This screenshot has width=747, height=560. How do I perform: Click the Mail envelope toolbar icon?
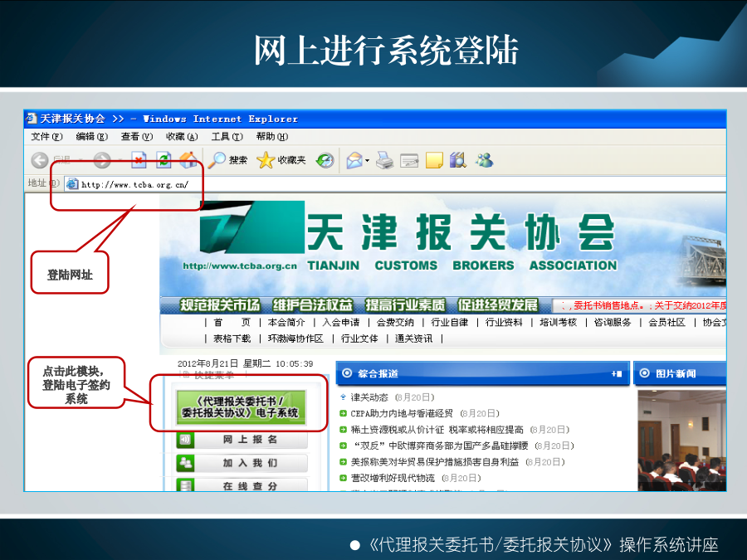click(354, 160)
